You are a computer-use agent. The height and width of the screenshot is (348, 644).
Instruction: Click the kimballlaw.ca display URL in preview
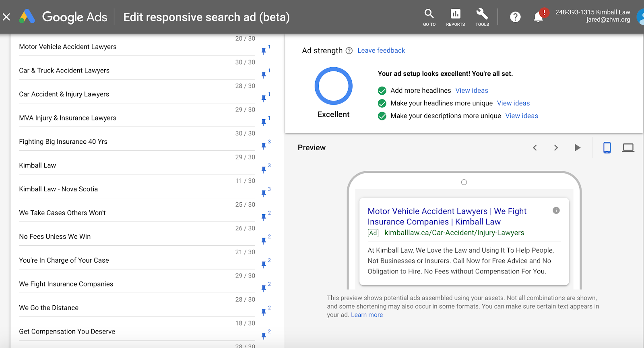pyautogui.click(x=454, y=233)
